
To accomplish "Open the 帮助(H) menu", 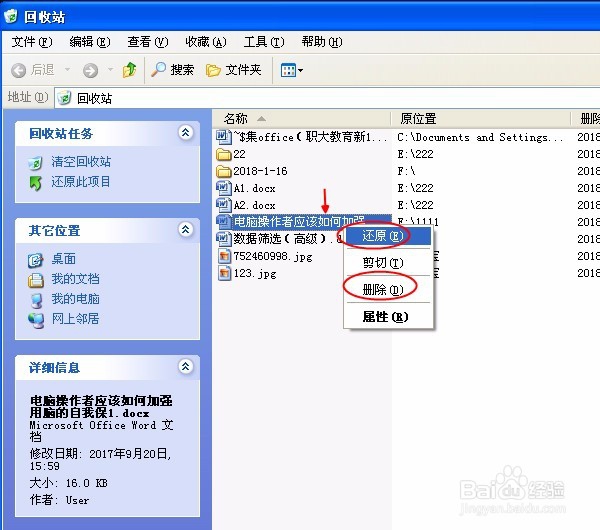I will click(322, 41).
